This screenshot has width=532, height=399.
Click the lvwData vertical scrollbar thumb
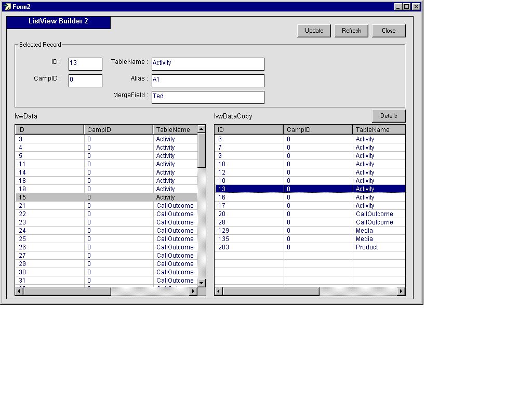point(202,150)
